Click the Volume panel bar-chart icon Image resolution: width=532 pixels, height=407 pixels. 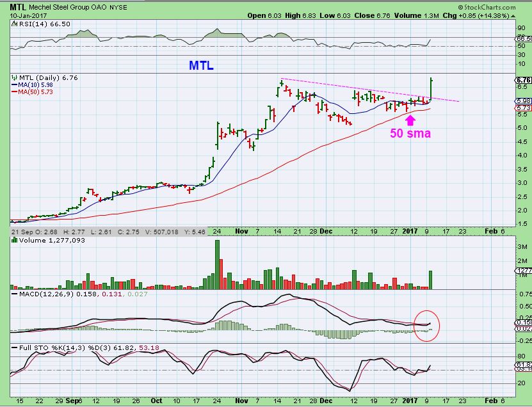[x=15, y=240]
